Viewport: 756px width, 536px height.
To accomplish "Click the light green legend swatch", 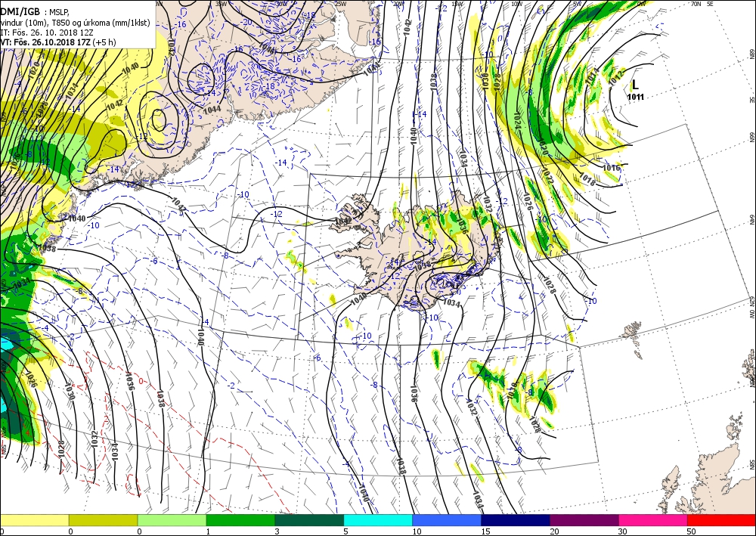I will pos(172,520).
